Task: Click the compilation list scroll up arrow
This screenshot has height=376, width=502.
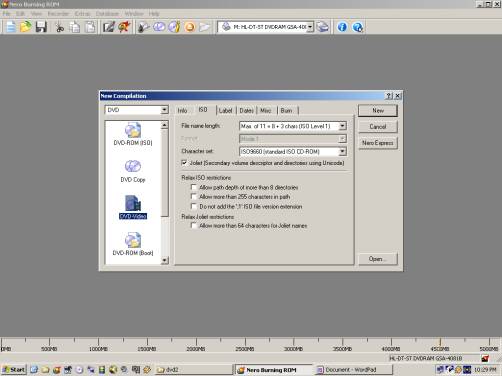Action: point(164,125)
